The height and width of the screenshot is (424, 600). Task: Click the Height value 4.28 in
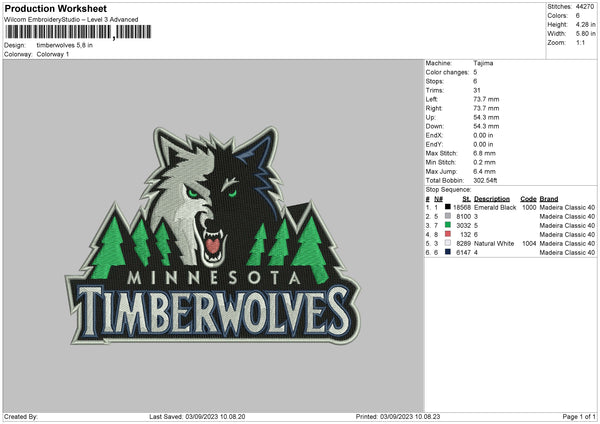coord(585,24)
